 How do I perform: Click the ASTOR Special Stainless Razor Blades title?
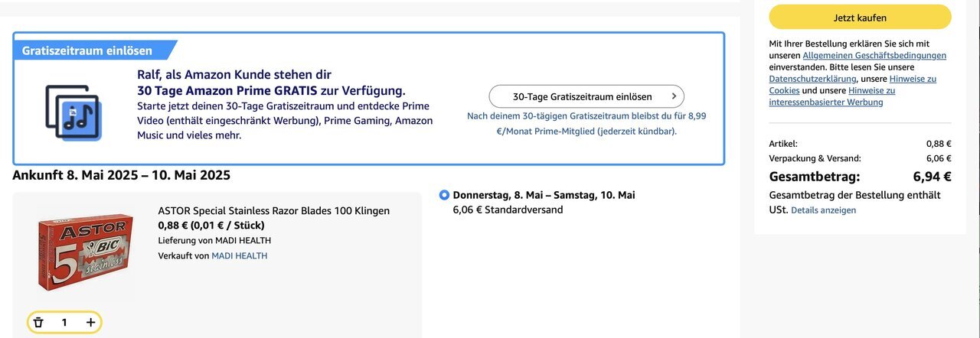pyautogui.click(x=273, y=210)
